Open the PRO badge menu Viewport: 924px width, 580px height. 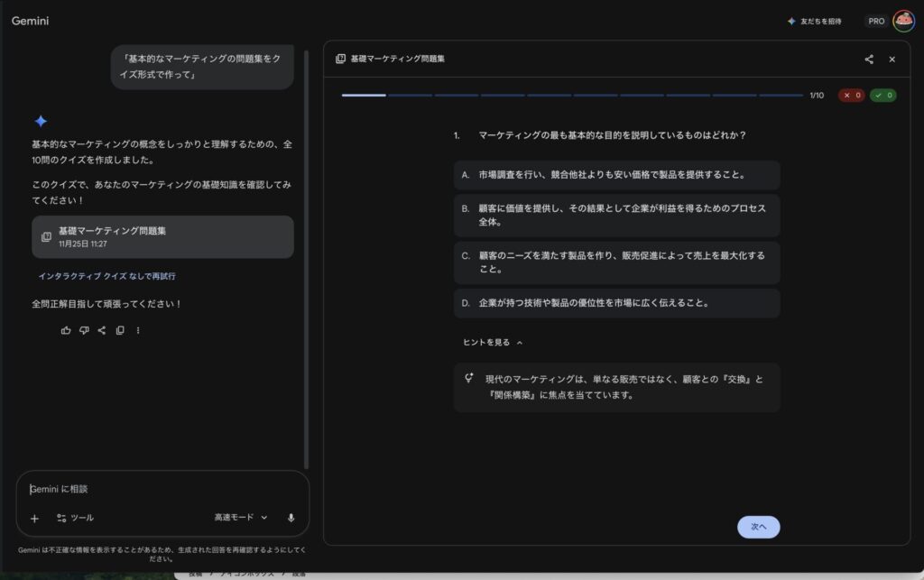876,19
